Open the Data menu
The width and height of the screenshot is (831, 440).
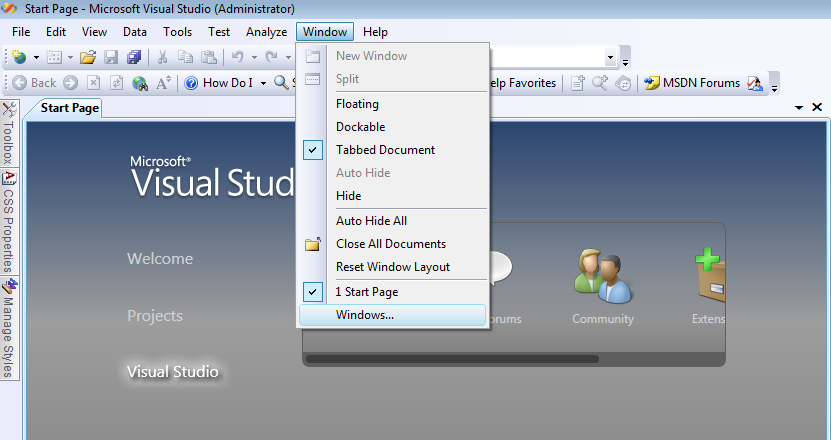(135, 32)
